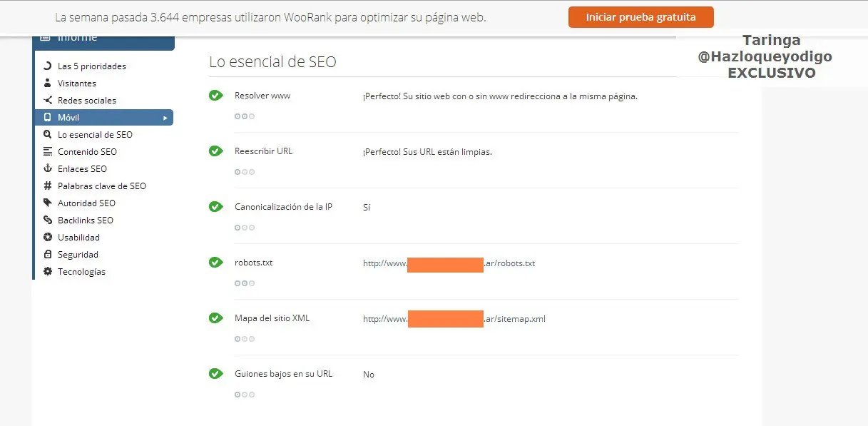Image resolution: width=868 pixels, height=426 pixels.
Task: Go to Backlinks SEO in sidebar
Action: point(85,220)
